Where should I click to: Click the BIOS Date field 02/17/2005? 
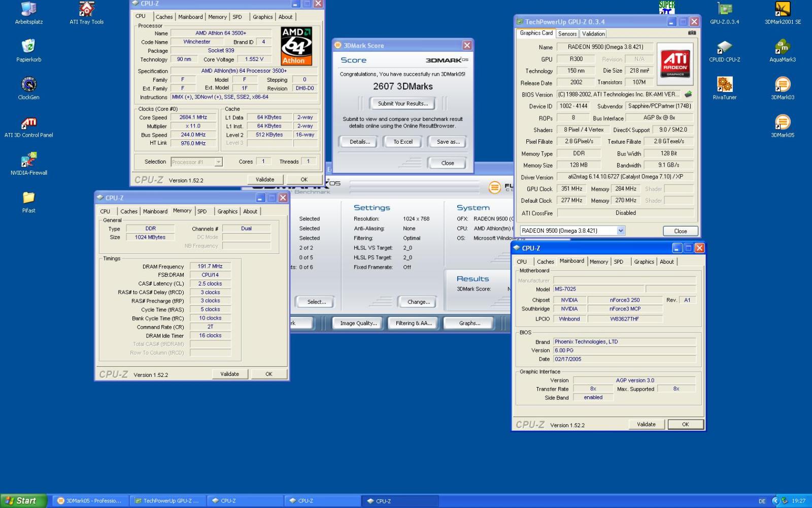[624, 359]
